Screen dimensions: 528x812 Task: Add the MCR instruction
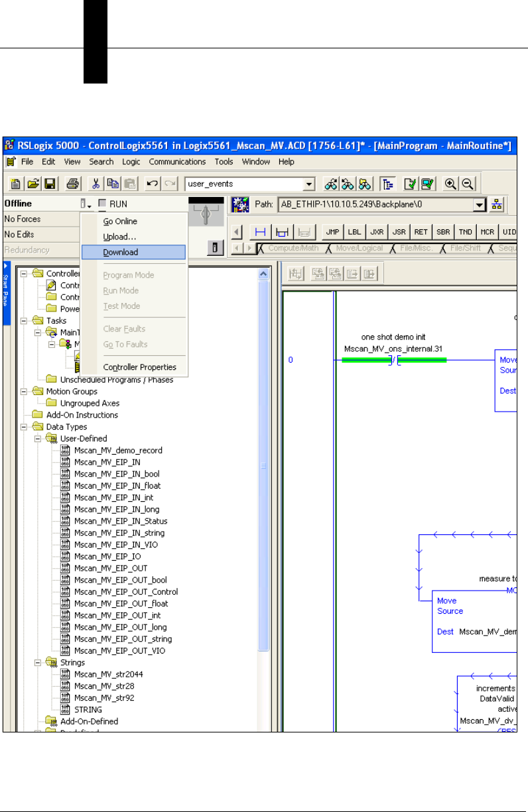tap(488, 232)
